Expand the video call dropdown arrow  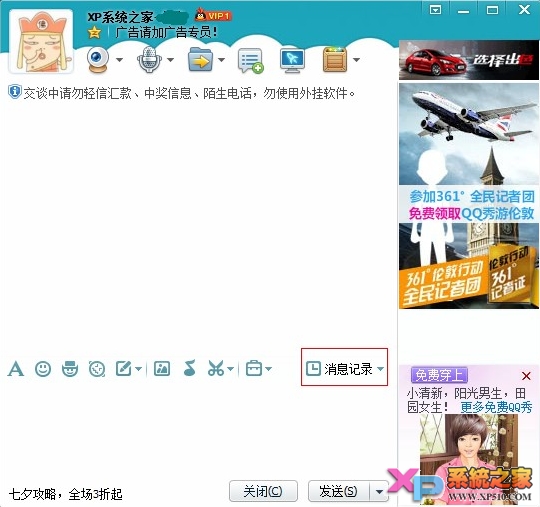tap(120, 60)
